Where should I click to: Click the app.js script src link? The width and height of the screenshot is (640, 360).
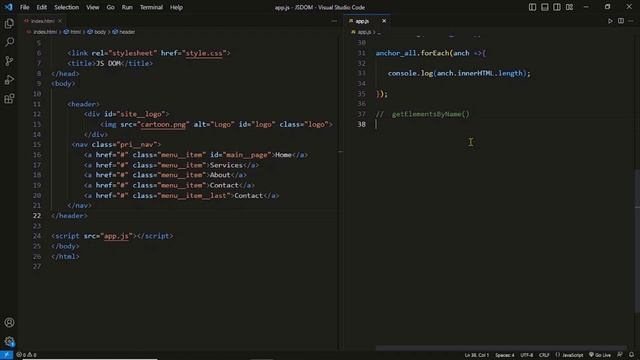tap(116, 236)
